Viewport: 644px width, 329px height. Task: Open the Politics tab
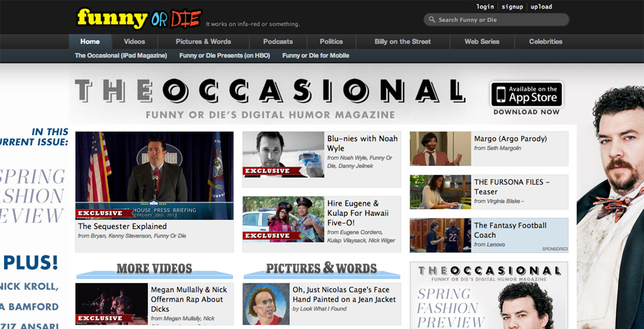click(331, 42)
